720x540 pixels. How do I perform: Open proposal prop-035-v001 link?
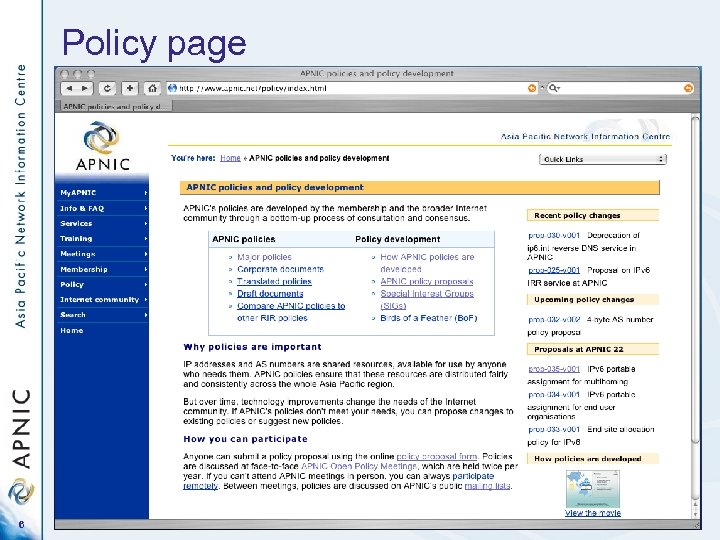click(x=554, y=369)
